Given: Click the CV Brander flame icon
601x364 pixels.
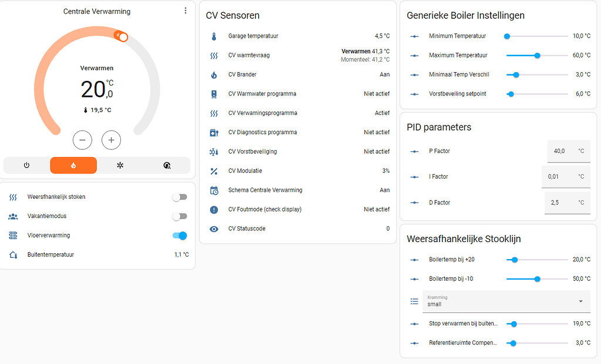Looking at the screenshot, I should 214,75.
